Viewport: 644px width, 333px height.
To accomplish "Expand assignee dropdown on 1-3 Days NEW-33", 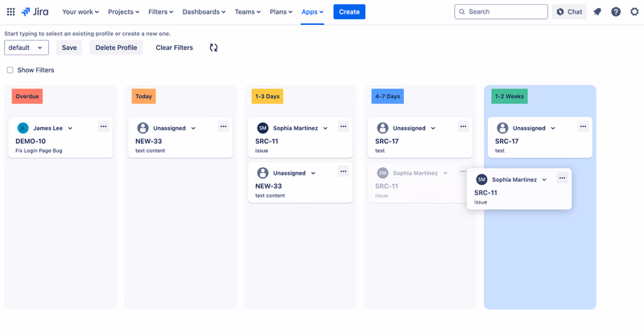I will tap(313, 174).
